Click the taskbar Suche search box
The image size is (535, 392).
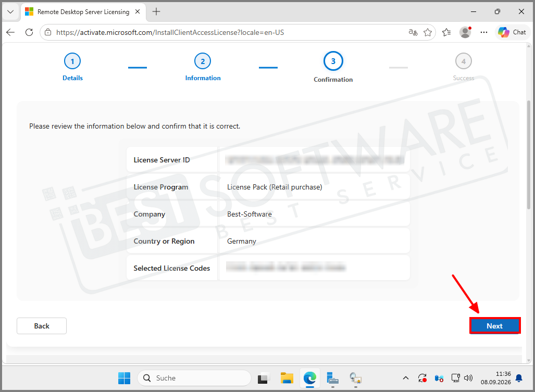[x=194, y=378]
